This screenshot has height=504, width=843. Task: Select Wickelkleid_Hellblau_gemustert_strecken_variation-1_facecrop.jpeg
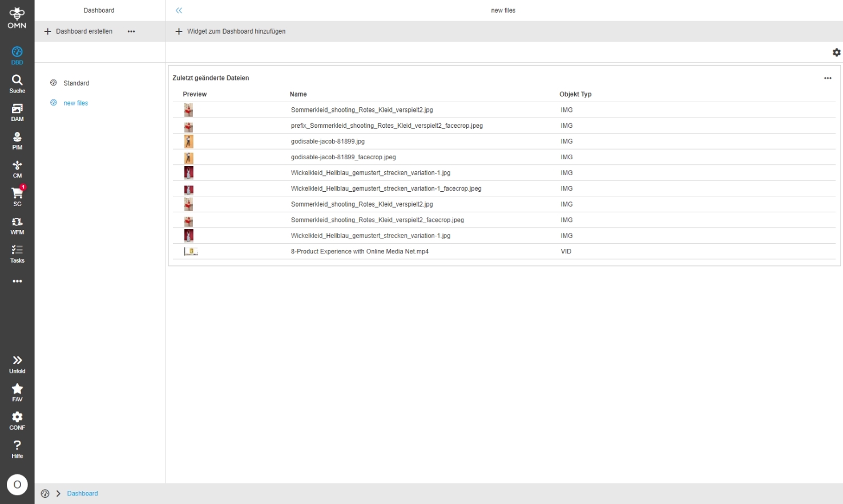(x=386, y=188)
